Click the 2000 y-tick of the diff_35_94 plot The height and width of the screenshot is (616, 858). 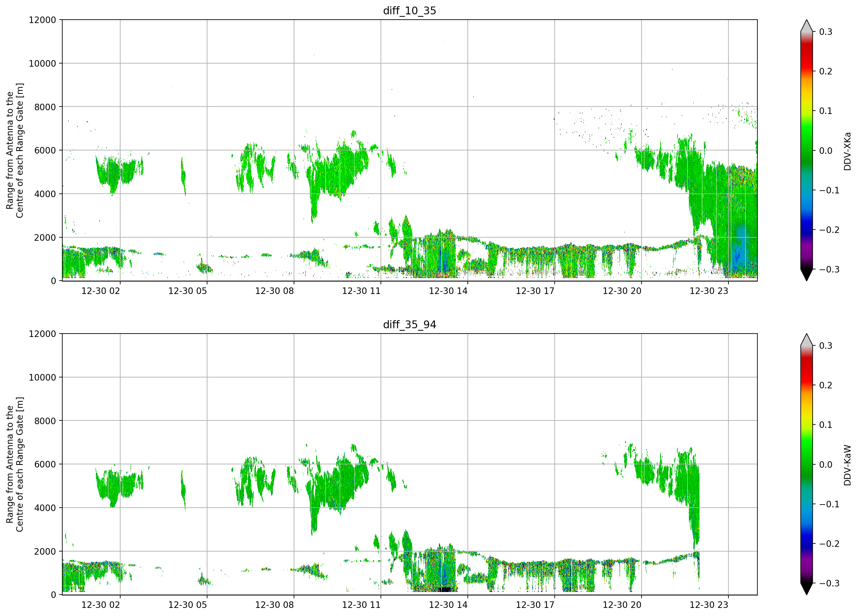coord(45,552)
